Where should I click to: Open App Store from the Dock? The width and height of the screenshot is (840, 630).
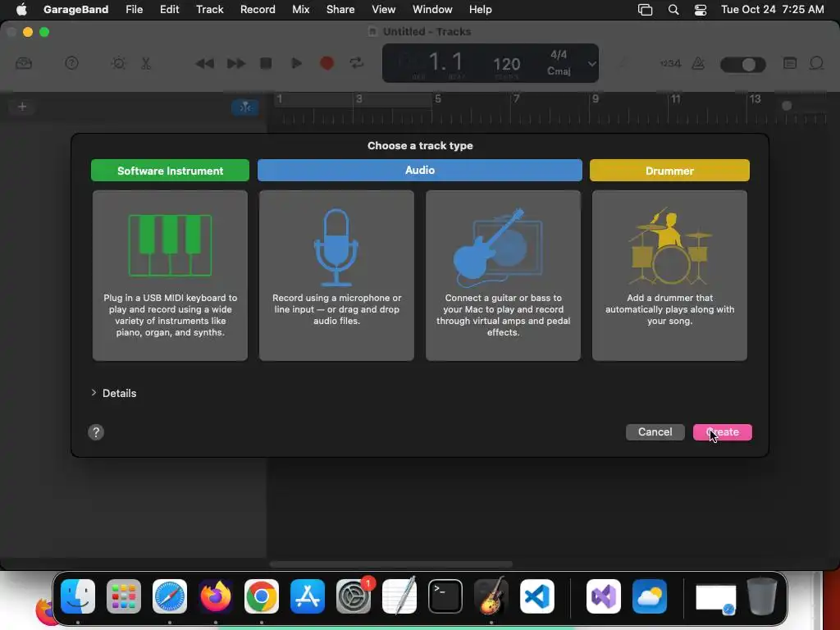coord(308,596)
